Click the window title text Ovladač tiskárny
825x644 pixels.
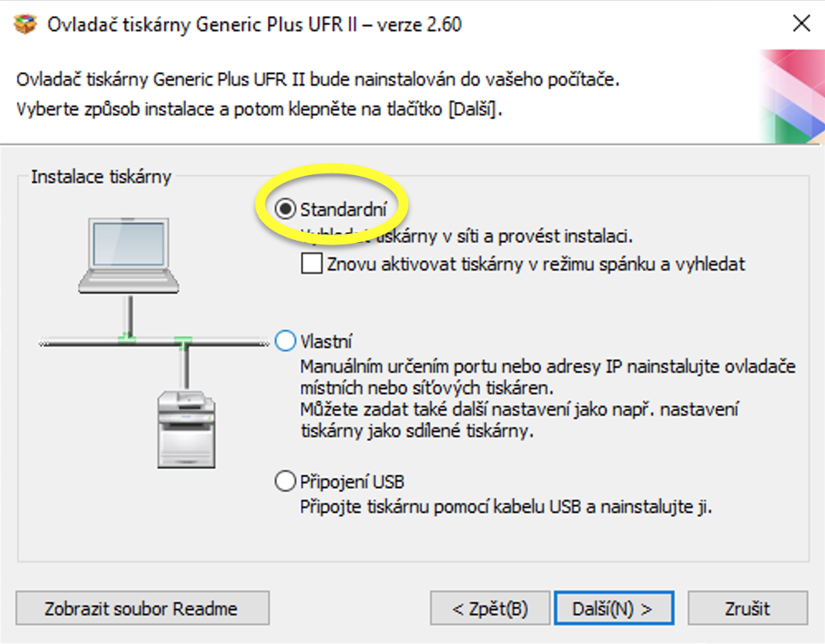coord(255,25)
